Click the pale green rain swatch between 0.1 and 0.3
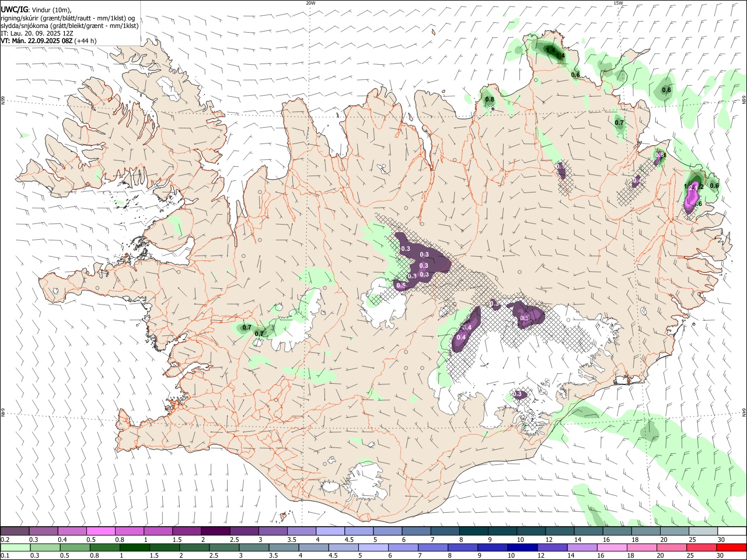Screen dimensions: 747x560 [x=15, y=547]
